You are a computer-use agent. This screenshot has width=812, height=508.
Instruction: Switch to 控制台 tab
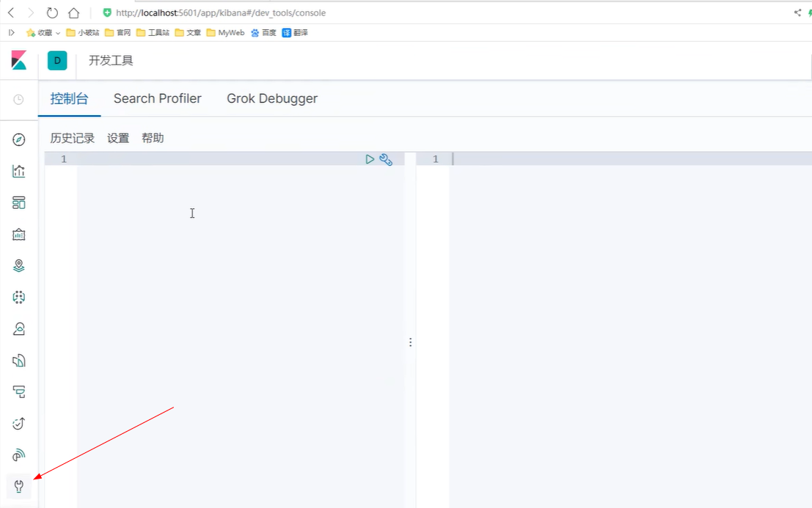click(70, 98)
